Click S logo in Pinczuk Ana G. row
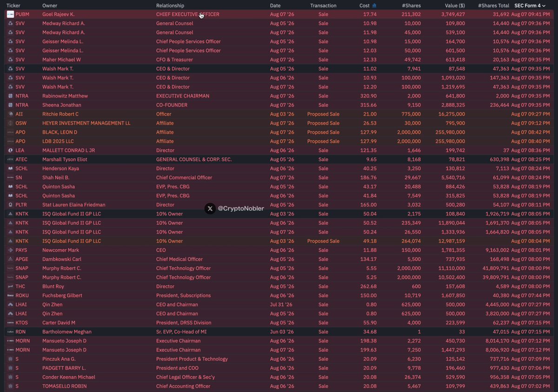 [10, 359]
